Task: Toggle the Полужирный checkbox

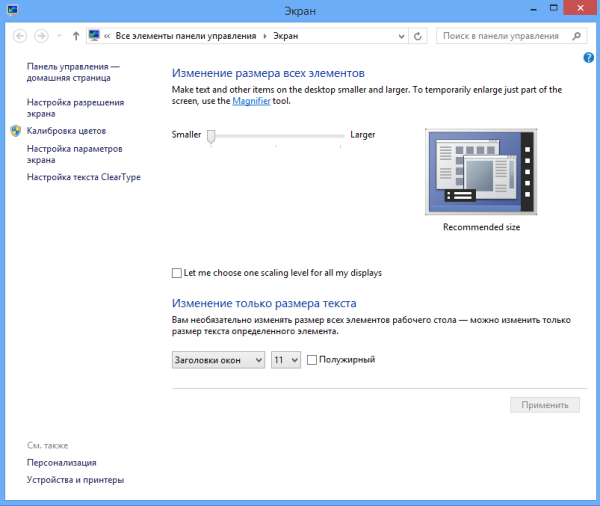Action: [312, 360]
